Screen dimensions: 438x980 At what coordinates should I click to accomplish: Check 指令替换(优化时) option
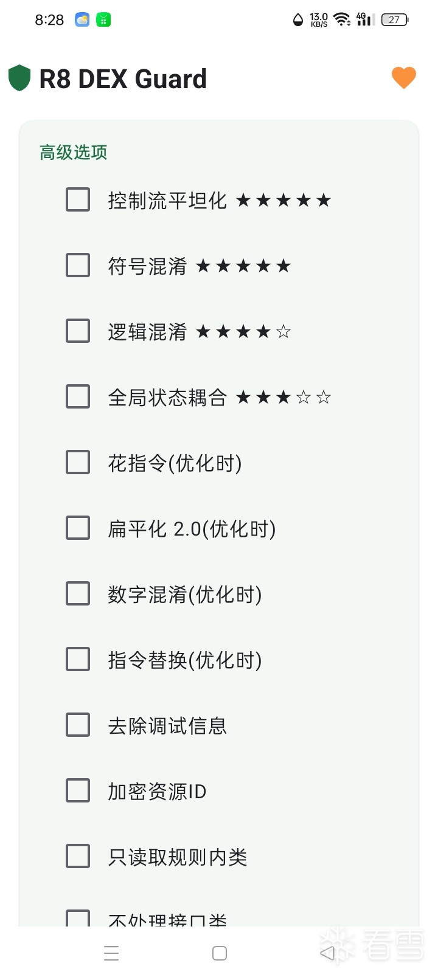78,659
